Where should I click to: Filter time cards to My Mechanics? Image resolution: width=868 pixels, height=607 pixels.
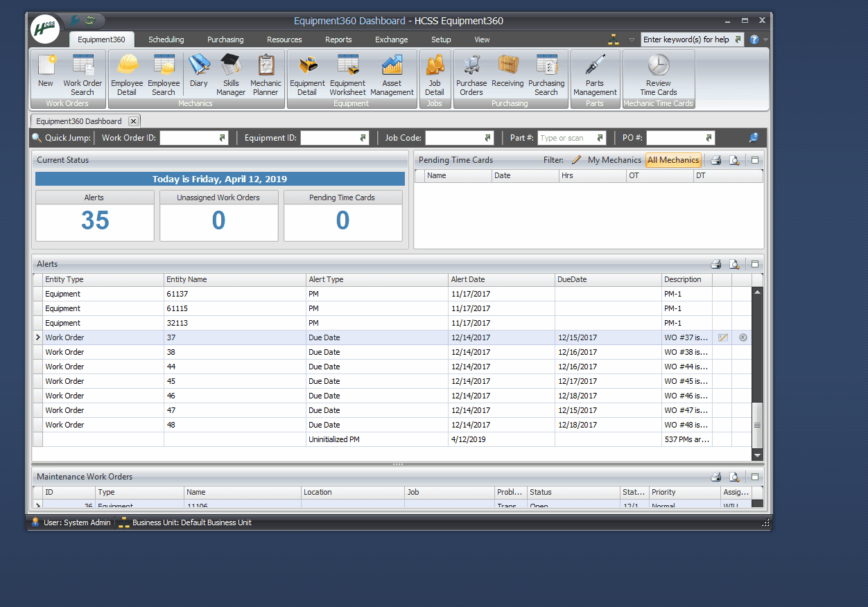(x=614, y=160)
